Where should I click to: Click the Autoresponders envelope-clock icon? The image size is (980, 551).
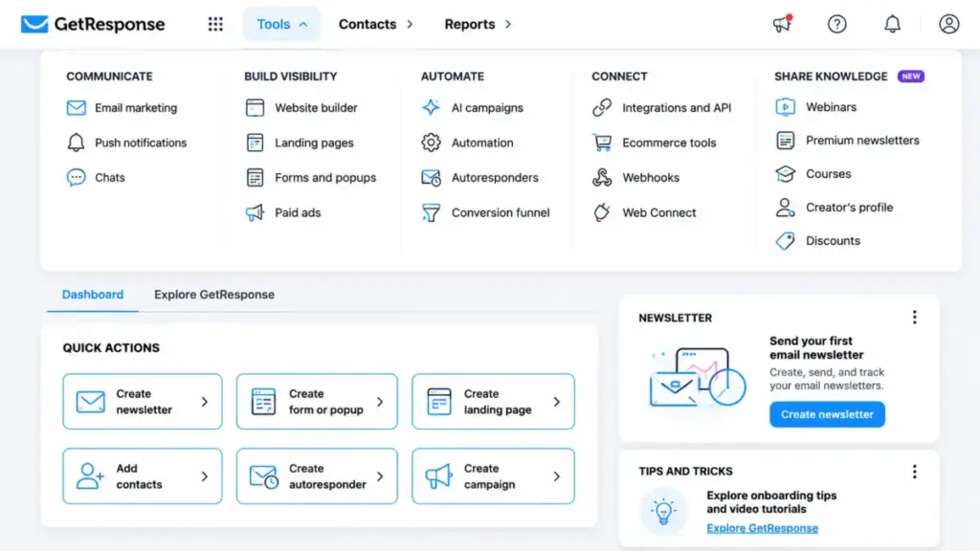coord(431,177)
